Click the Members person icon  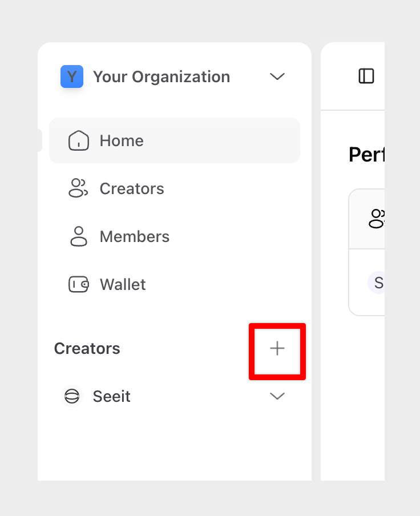click(78, 236)
